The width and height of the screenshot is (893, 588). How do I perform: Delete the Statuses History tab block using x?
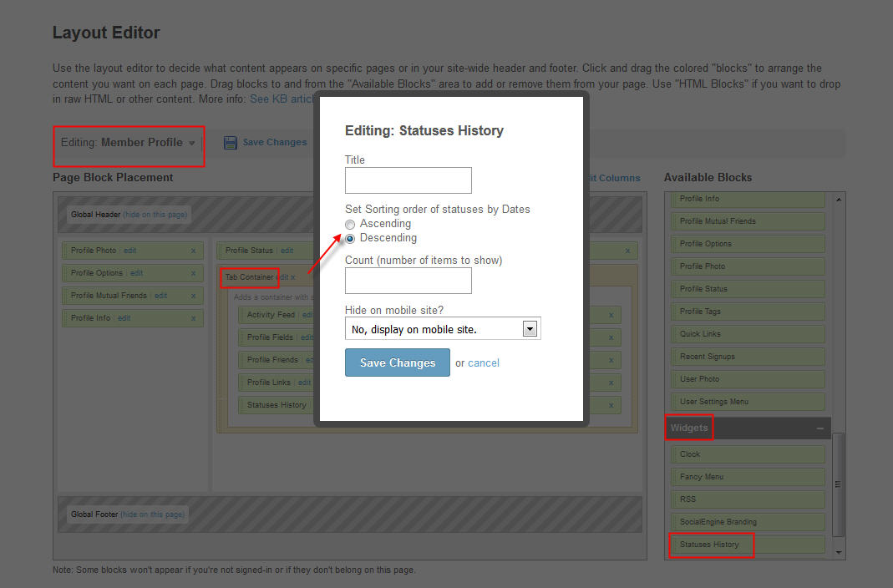point(611,405)
